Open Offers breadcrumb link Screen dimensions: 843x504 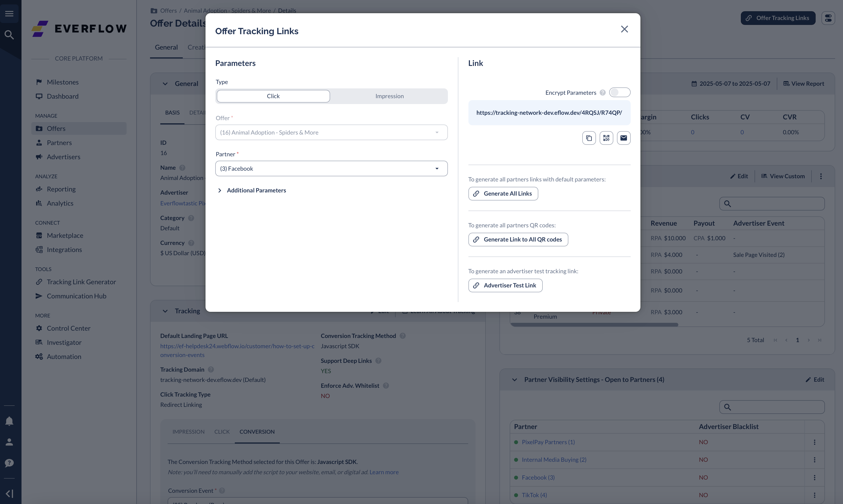click(168, 10)
